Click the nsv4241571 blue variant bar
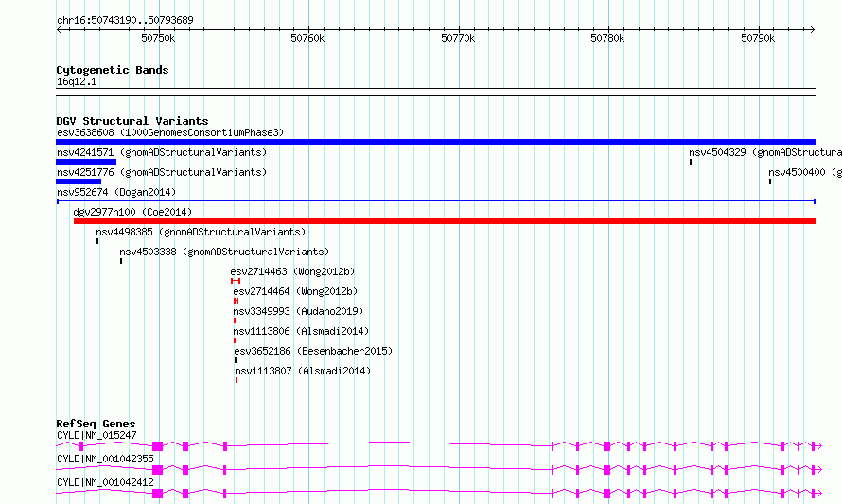This screenshot has width=842, height=504. coord(86,162)
